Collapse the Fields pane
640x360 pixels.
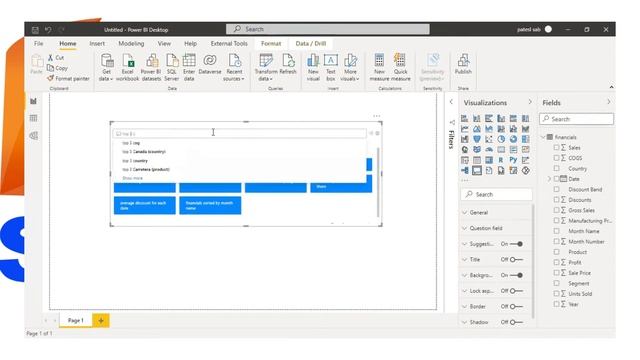pyautogui.click(x=608, y=102)
